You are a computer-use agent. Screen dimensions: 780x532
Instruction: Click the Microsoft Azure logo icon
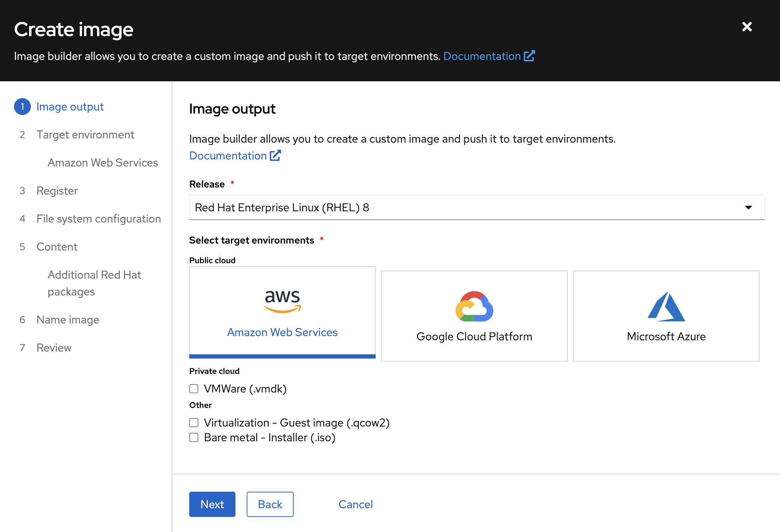[666, 307]
